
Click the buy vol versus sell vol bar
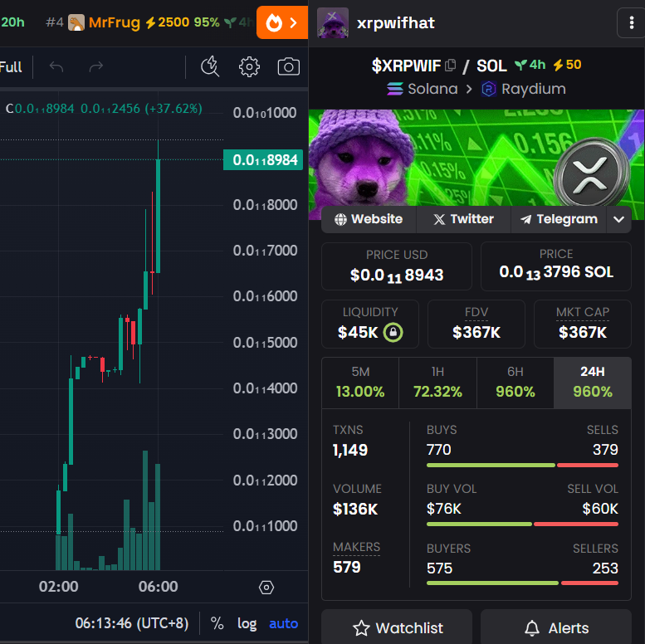(522, 524)
